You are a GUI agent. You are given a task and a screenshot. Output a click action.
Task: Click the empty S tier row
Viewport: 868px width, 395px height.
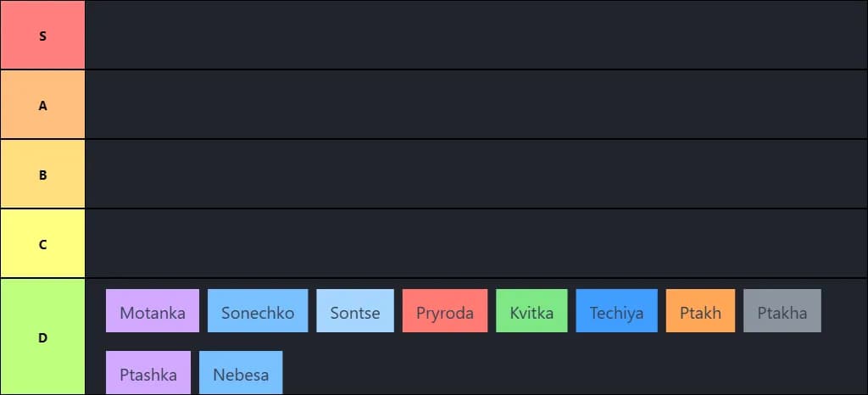[x=475, y=36]
